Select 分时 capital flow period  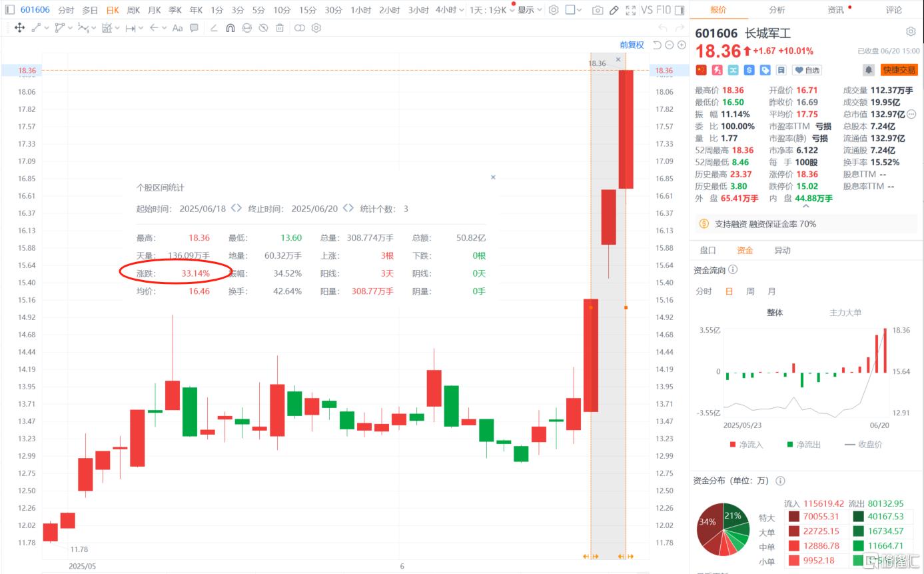[x=703, y=291]
